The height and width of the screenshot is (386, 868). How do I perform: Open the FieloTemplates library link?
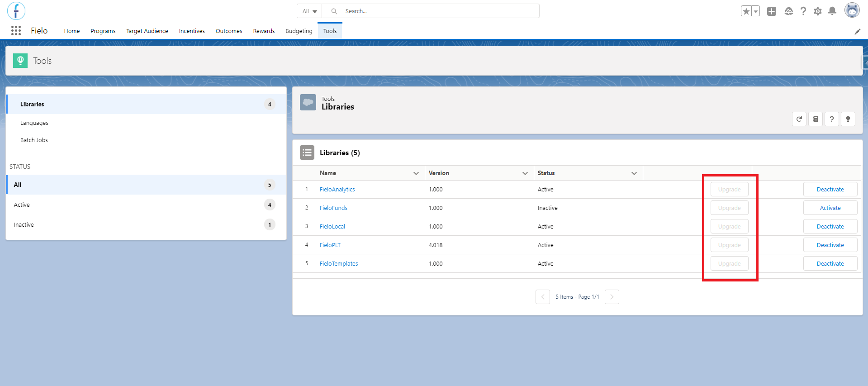coord(339,264)
